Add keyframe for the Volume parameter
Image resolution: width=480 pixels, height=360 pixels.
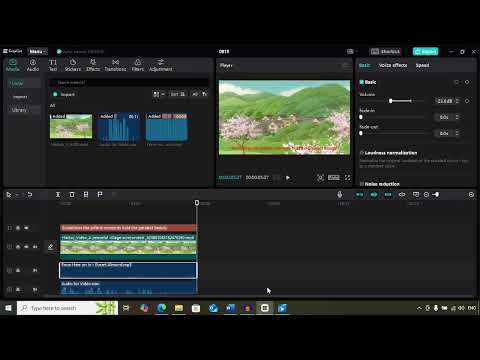pyautogui.click(x=467, y=101)
